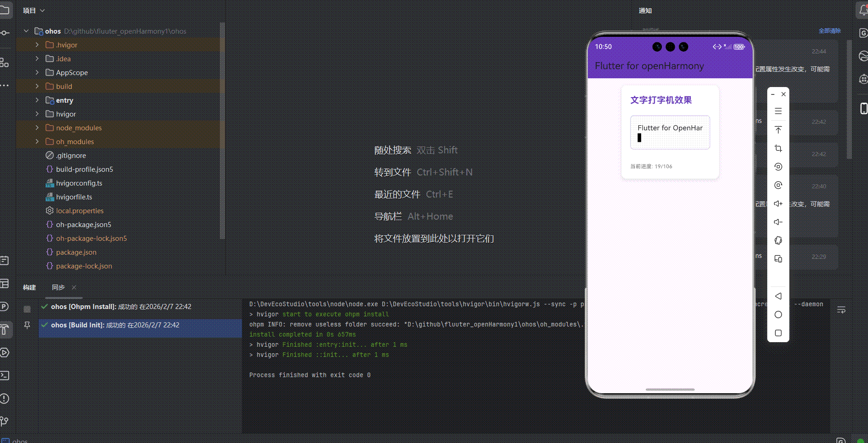
Task: Expand the AppScope folder
Action: 37,72
